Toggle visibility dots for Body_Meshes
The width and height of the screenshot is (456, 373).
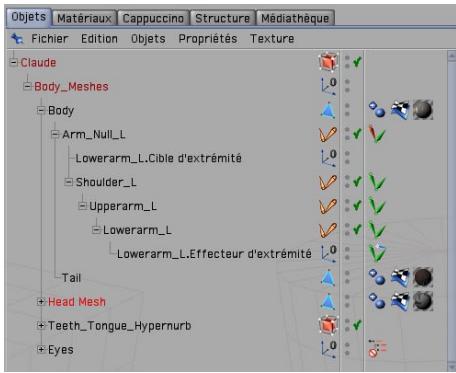click(347, 86)
